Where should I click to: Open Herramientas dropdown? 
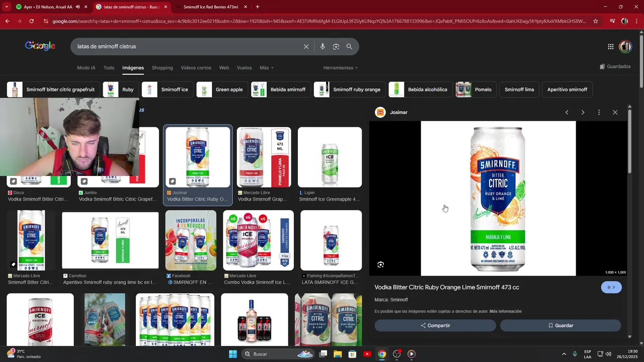pos(341,68)
